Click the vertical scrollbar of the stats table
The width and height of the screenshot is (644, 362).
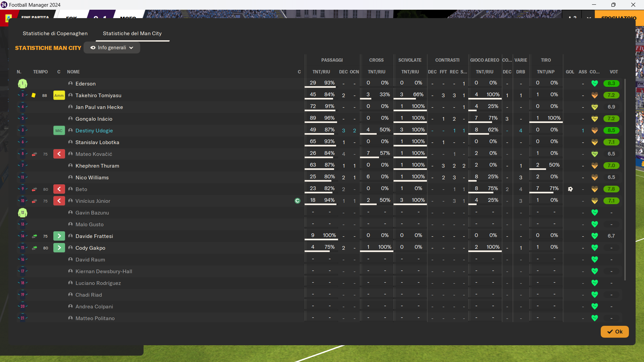tap(625, 179)
